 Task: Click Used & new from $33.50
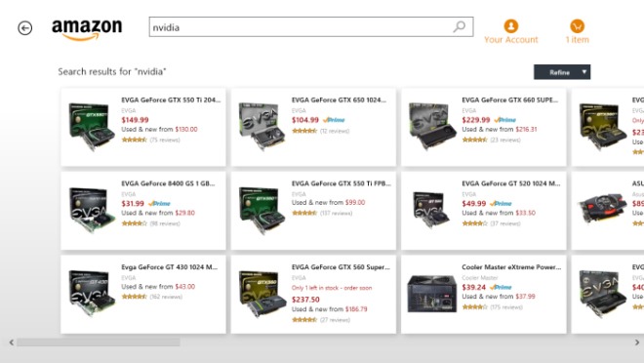[x=499, y=213]
